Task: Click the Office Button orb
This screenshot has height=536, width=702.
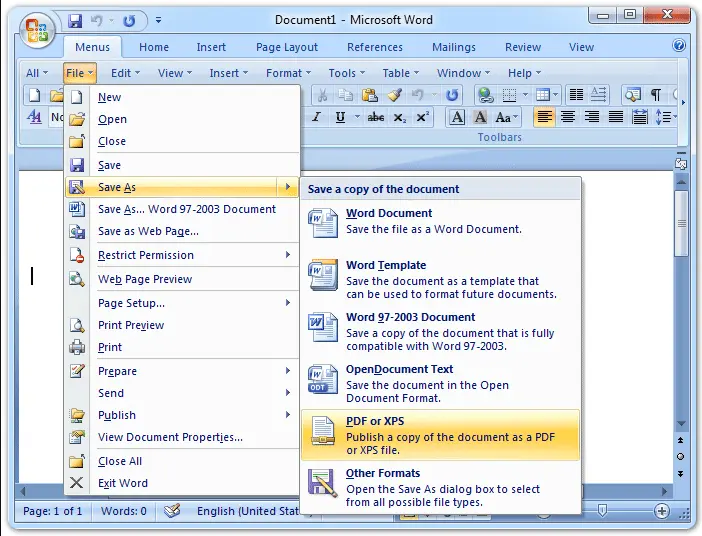Action: pos(37,30)
